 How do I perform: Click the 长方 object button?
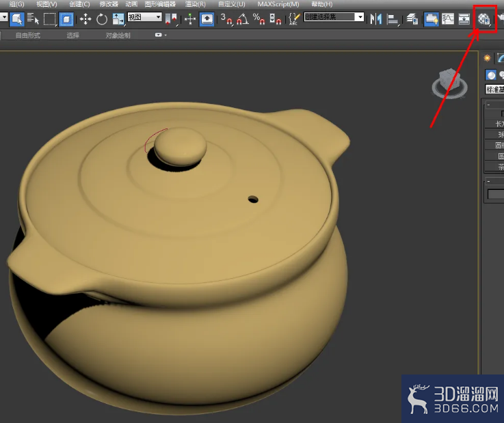pos(494,124)
